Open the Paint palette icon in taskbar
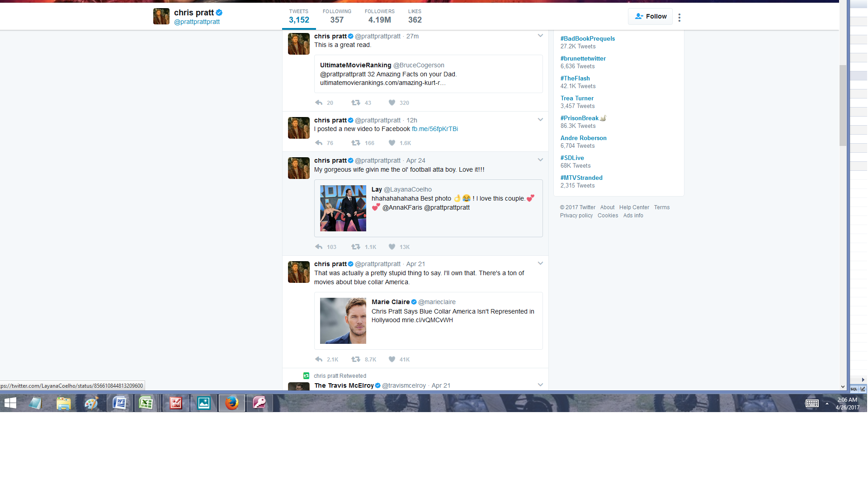The width and height of the screenshot is (868, 488). point(91,403)
